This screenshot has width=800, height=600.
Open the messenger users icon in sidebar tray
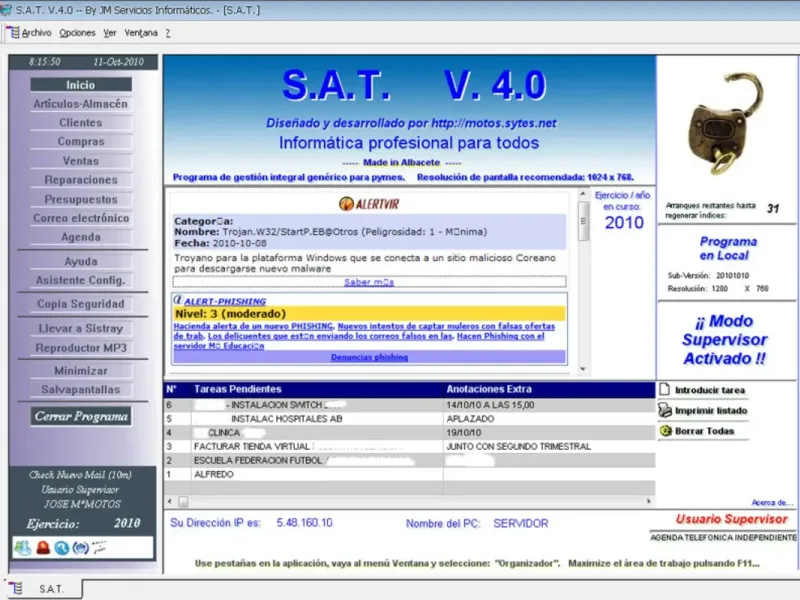(x=22, y=547)
